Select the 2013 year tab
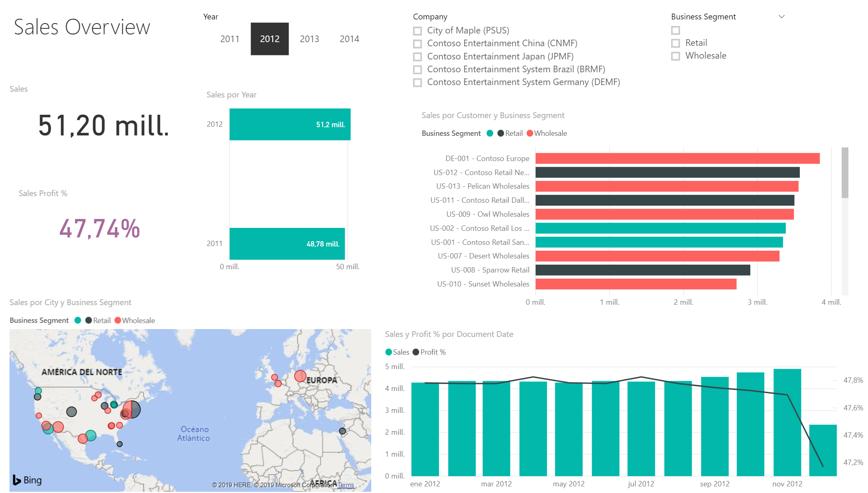 309,39
